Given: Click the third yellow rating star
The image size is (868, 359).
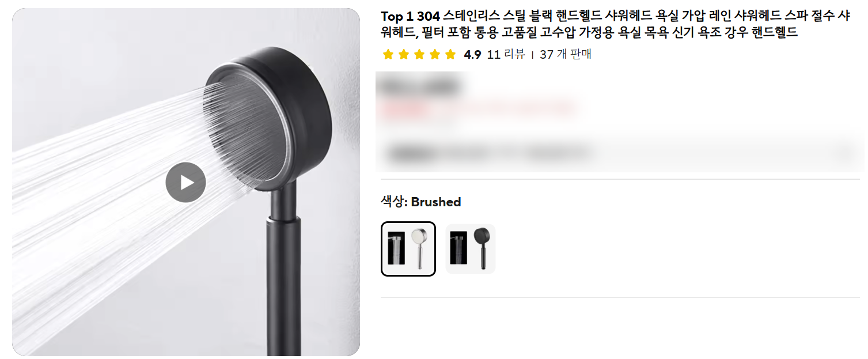Looking at the screenshot, I should [419, 55].
